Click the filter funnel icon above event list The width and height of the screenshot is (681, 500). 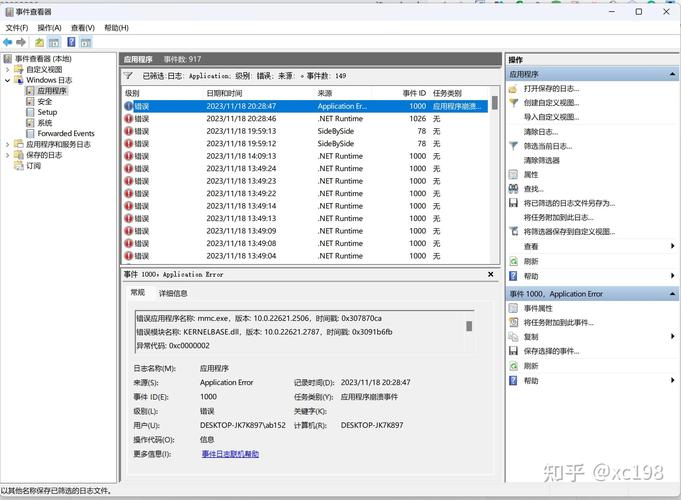(128, 76)
